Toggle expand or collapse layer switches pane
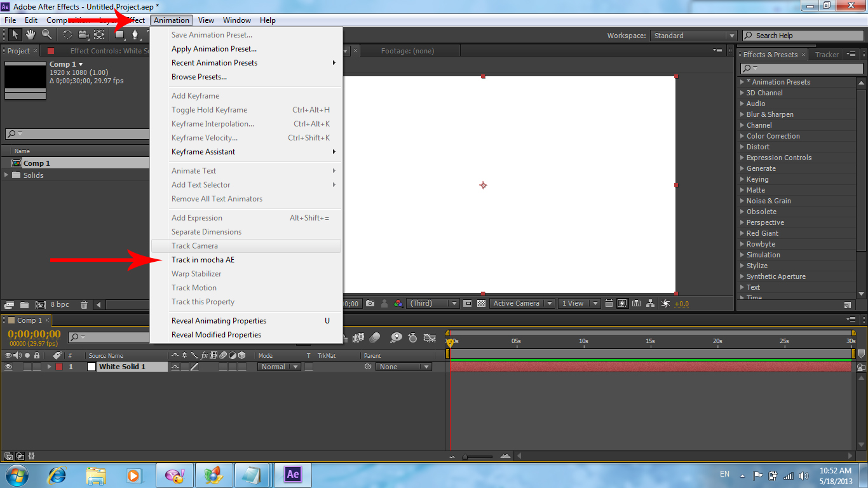Viewport: 868px width, 488px height. (x=9, y=456)
